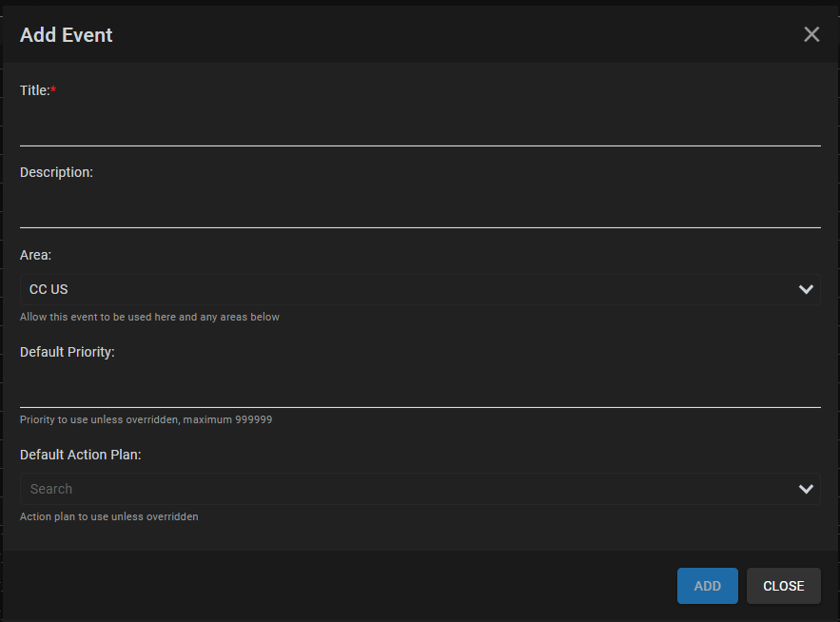Viewport: 840px width, 622px height.
Task: Expand the Area dropdown chevron arrow
Action: tap(806, 289)
